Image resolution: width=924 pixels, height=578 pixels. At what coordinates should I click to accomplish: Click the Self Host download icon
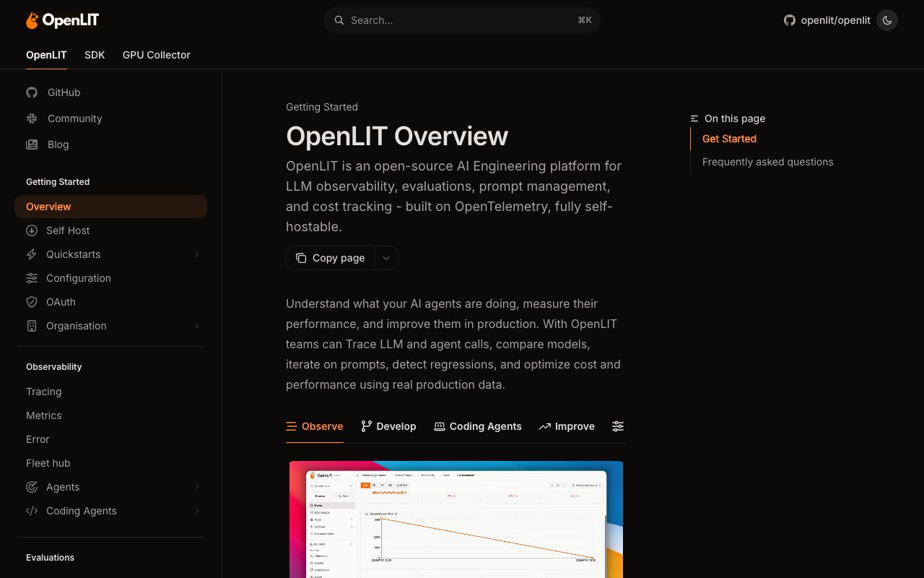tap(32, 230)
